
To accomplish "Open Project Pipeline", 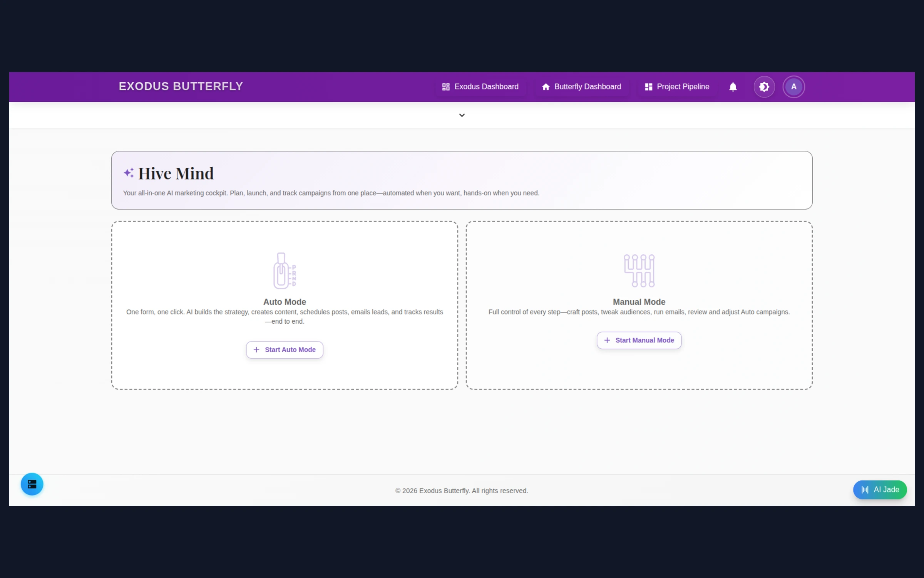I will tap(677, 87).
